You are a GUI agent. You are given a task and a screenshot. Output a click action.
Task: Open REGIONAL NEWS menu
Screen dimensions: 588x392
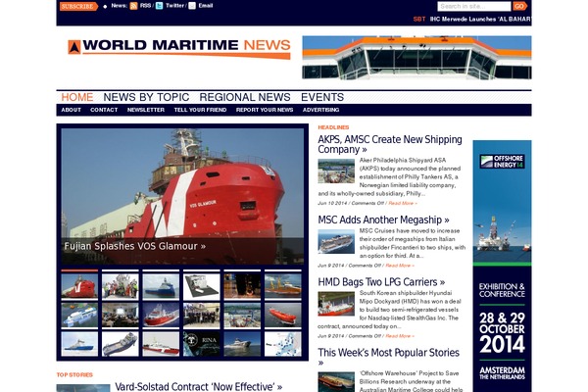click(x=245, y=97)
